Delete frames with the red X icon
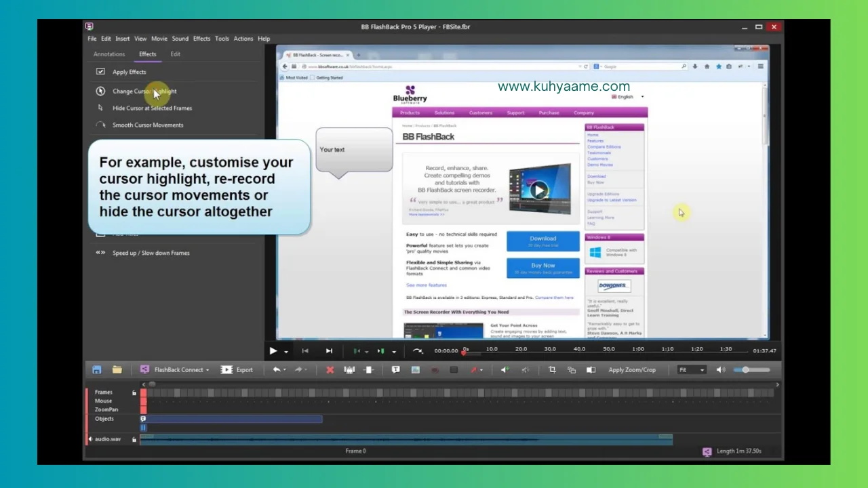Viewport: 868px width, 488px height. click(330, 369)
